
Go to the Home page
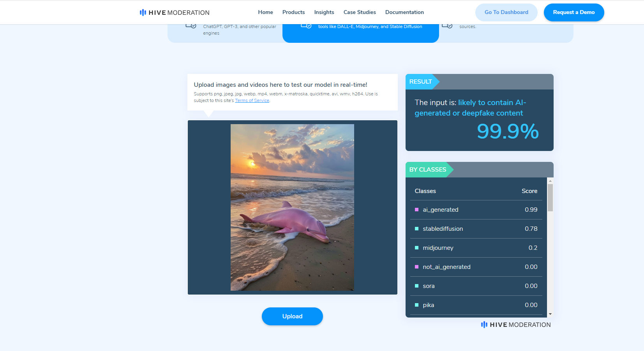265,12
